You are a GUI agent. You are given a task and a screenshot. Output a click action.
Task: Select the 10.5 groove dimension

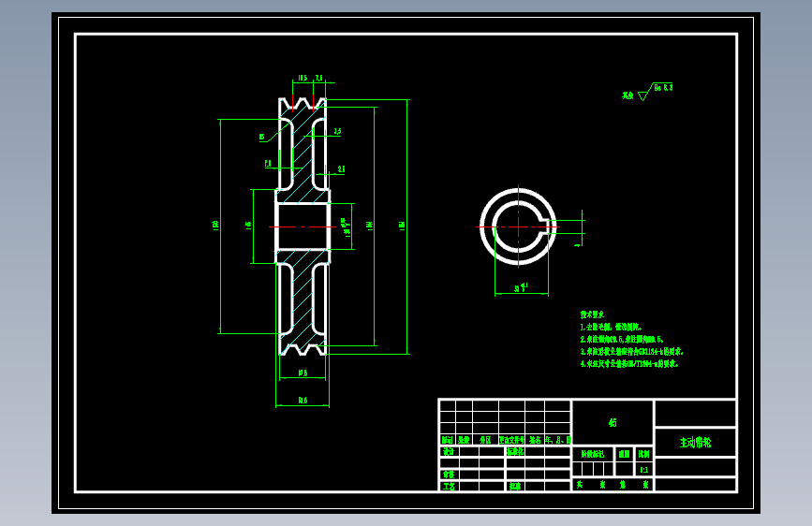tap(303, 78)
